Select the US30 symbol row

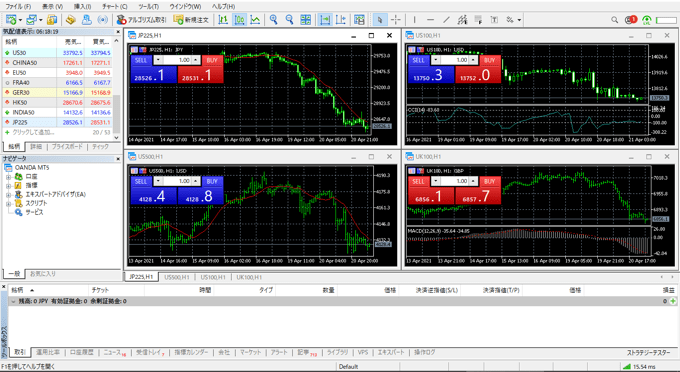pyautogui.click(x=57, y=52)
